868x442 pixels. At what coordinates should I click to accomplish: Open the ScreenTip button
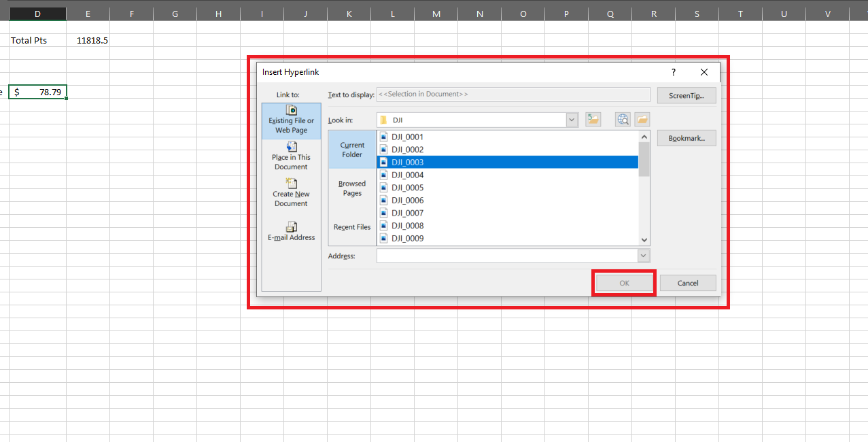click(687, 95)
